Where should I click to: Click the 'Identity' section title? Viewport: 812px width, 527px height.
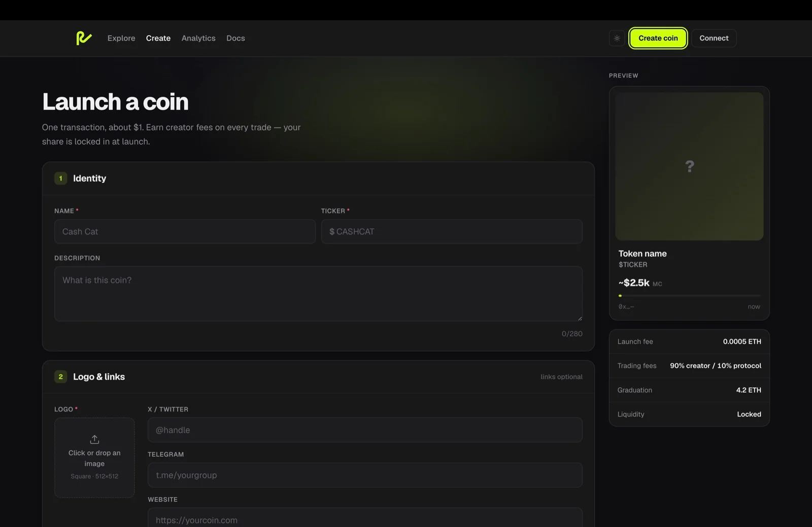click(89, 178)
